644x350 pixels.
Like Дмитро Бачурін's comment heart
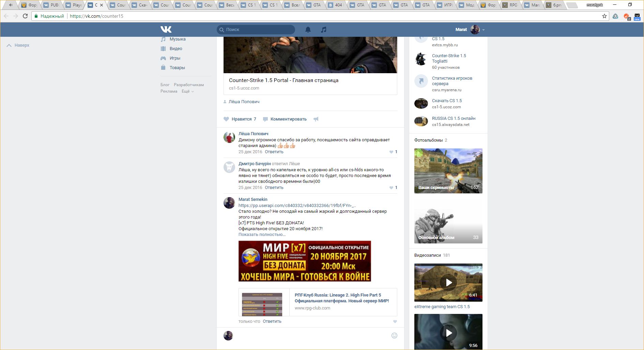pos(391,188)
